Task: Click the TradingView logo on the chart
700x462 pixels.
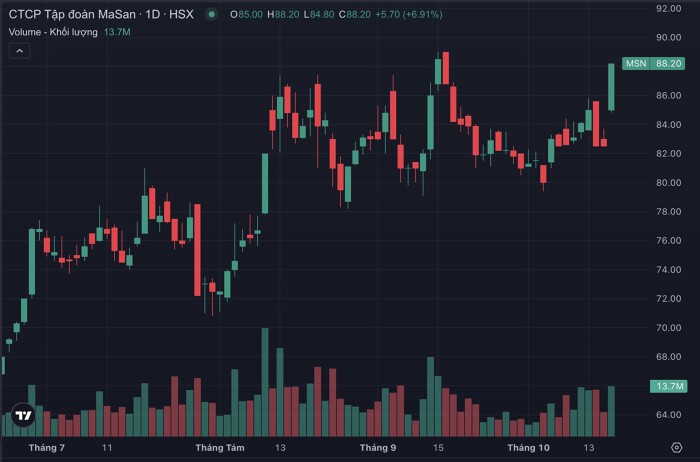Action: (23, 415)
